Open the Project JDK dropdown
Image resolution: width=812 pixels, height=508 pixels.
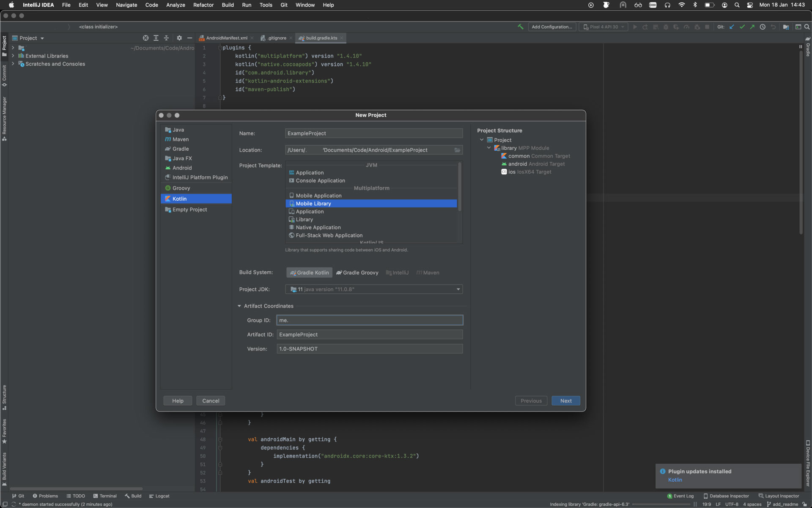[x=458, y=290]
